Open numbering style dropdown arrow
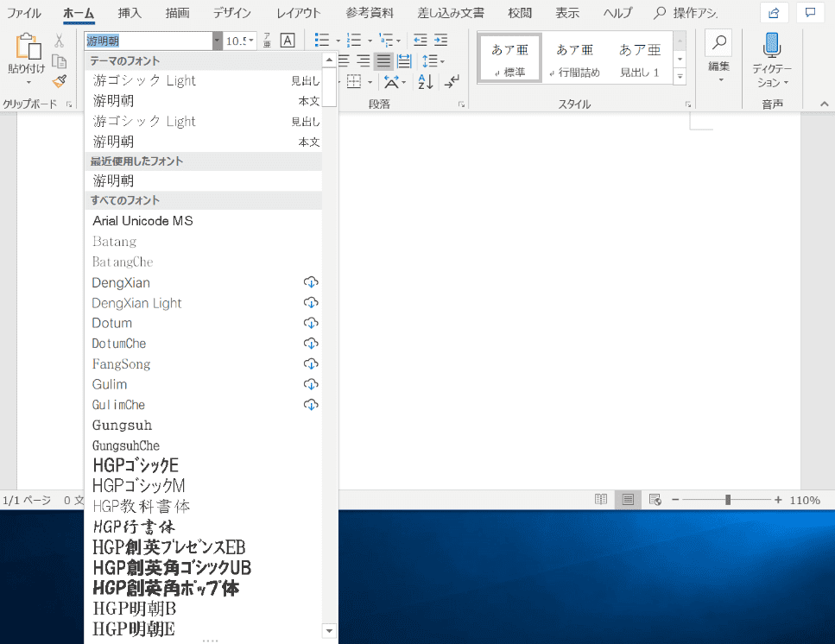The width and height of the screenshot is (835, 644). 370,41
